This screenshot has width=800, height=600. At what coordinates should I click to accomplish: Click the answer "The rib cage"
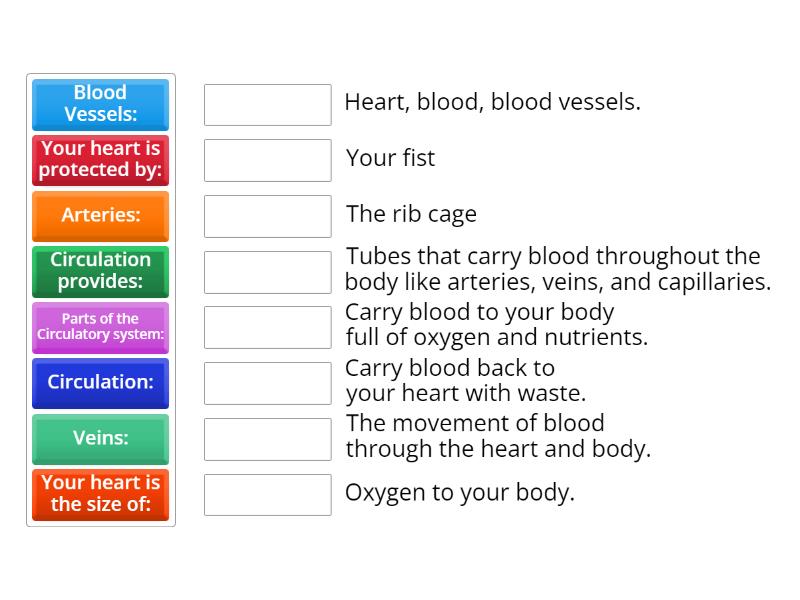pyautogui.click(x=411, y=214)
